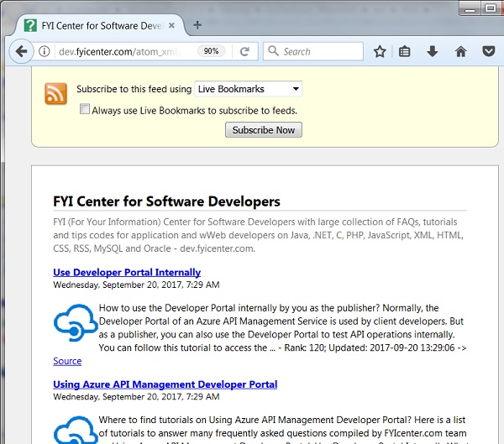The height and width of the screenshot is (444, 504).
Task: Expand the Live Bookmarks dropdown
Action: click(248, 89)
